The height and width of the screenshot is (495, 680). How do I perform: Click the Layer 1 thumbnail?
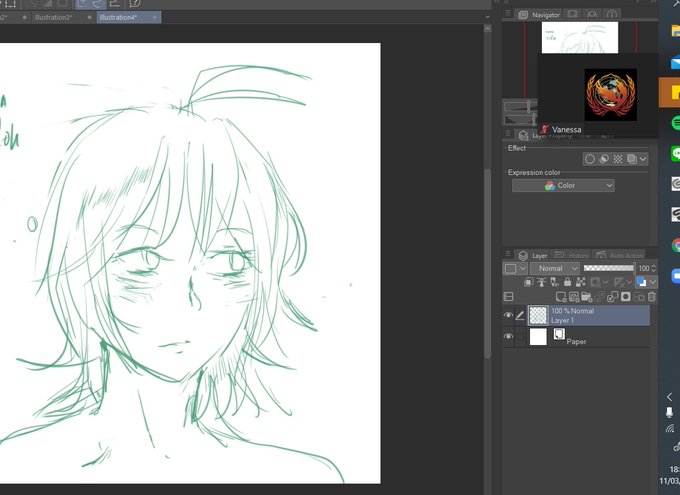pos(538,315)
